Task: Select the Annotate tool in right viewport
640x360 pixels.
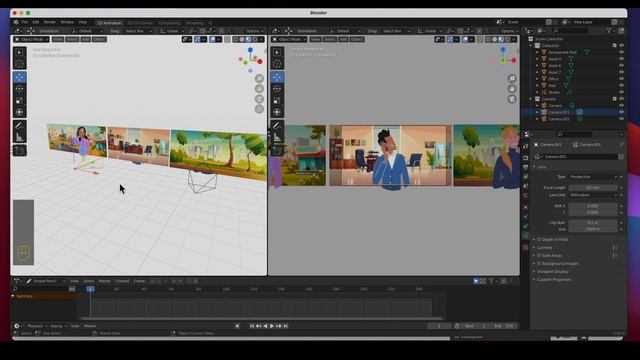Action: click(x=277, y=126)
